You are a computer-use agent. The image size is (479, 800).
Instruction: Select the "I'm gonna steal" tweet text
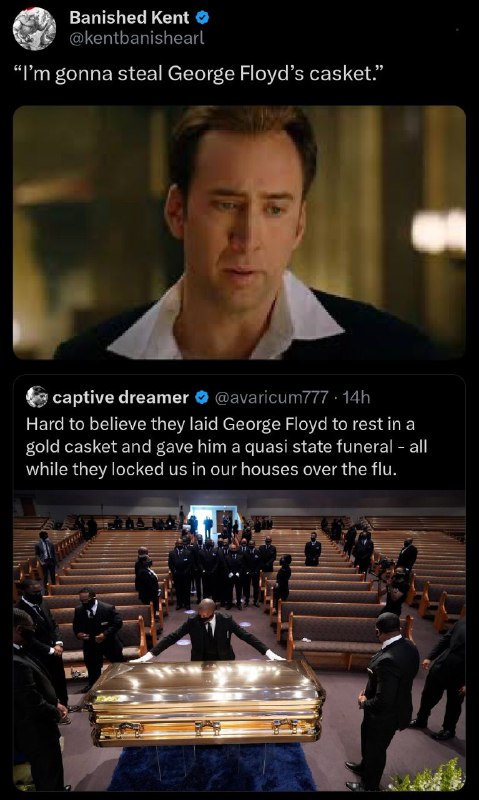[x=197, y=74]
